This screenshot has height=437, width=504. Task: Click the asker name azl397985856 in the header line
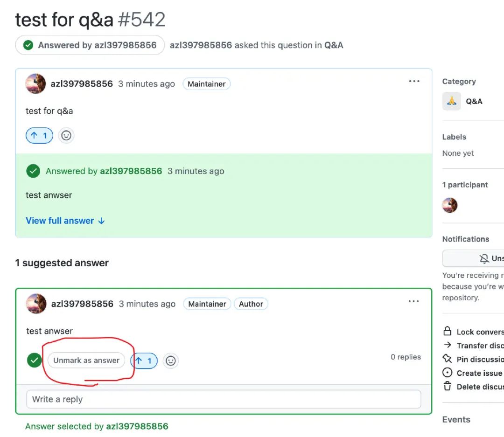click(x=201, y=45)
